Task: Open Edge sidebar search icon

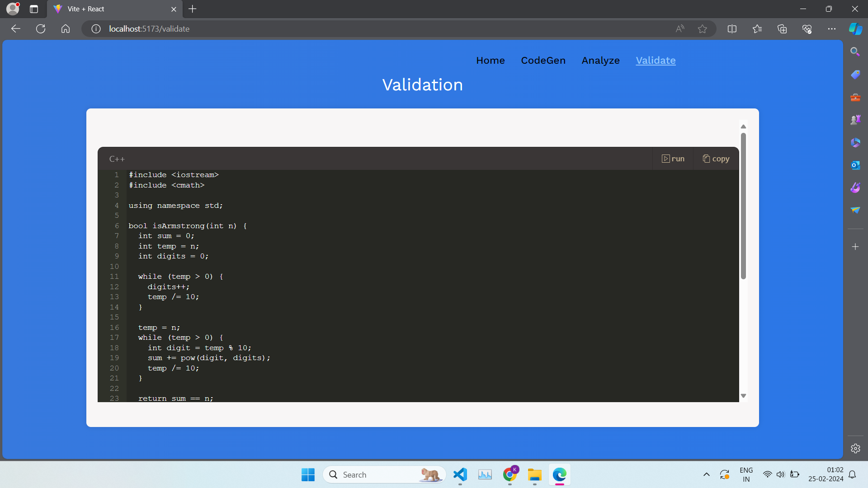Action: pos(855,52)
